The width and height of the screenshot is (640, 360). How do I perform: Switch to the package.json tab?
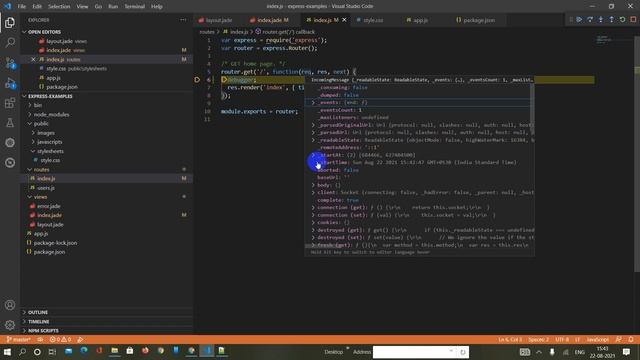[x=479, y=20]
